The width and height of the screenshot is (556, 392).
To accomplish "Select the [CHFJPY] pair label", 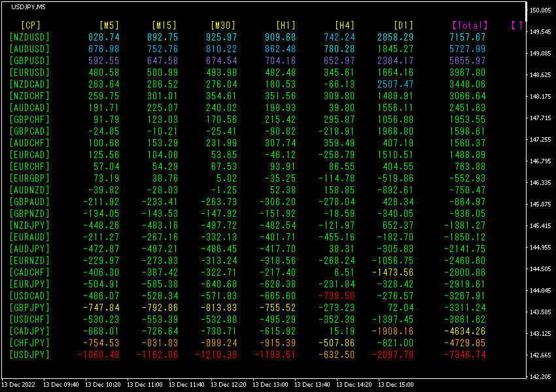I will pos(29,343).
